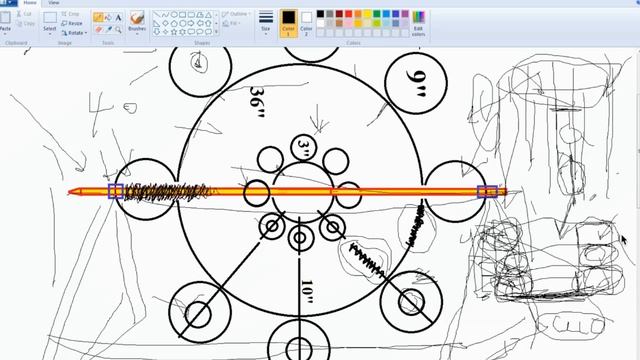The image size is (640, 360).
Task: Select the Magnifier tool
Action: pos(118,29)
